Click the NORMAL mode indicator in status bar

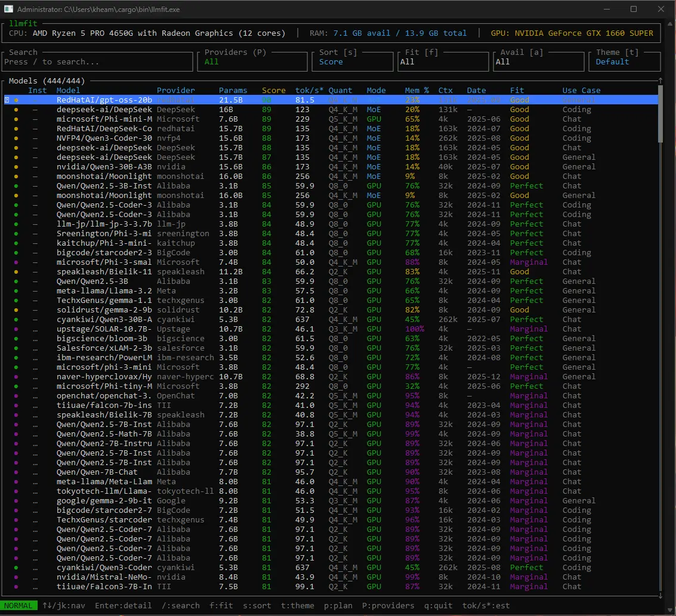18,606
